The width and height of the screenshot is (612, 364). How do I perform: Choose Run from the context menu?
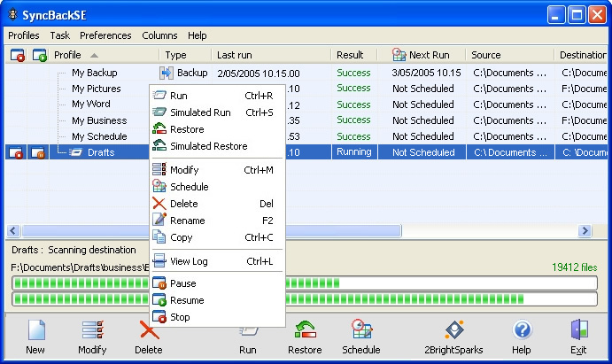(x=217, y=96)
